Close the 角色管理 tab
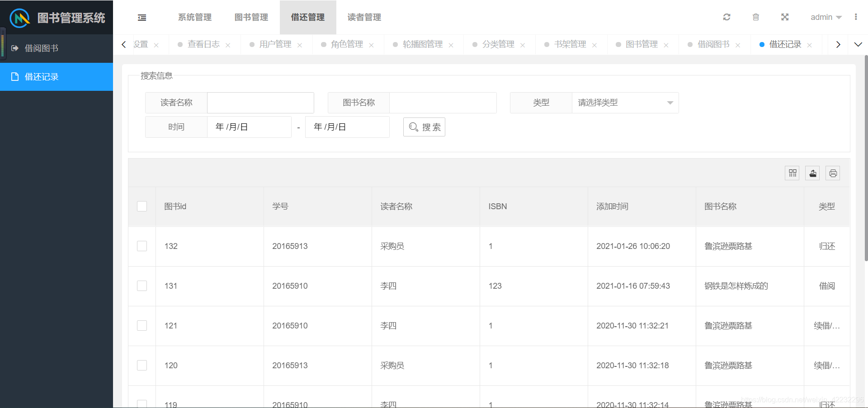The width and height of the screenshot is (868, 408). [371, 45]
